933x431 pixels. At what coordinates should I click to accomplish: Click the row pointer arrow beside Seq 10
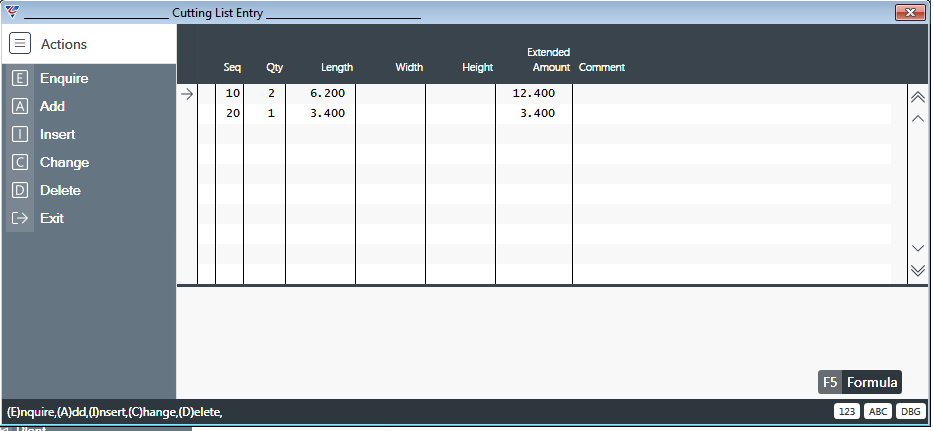[187, 93]
